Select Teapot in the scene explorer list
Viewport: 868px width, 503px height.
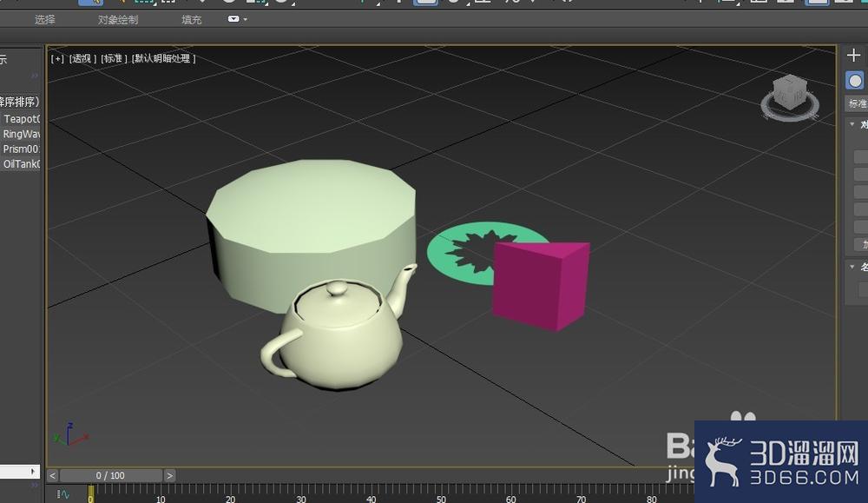[x=21, y=118]
